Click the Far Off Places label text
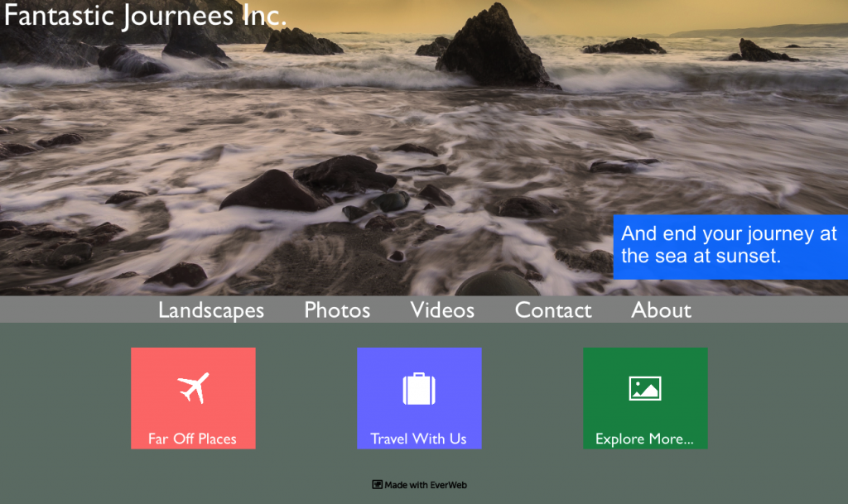 193,439
